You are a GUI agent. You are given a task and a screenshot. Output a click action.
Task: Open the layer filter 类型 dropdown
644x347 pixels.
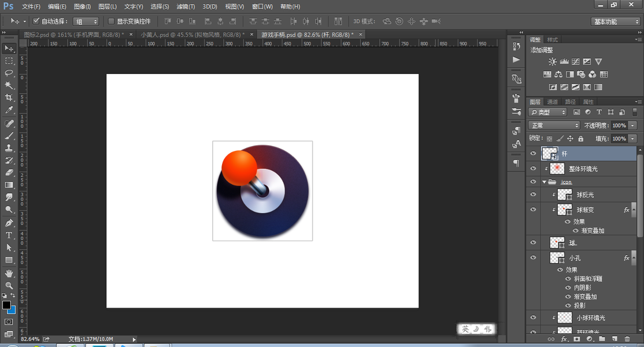click(x=548, y=112)
